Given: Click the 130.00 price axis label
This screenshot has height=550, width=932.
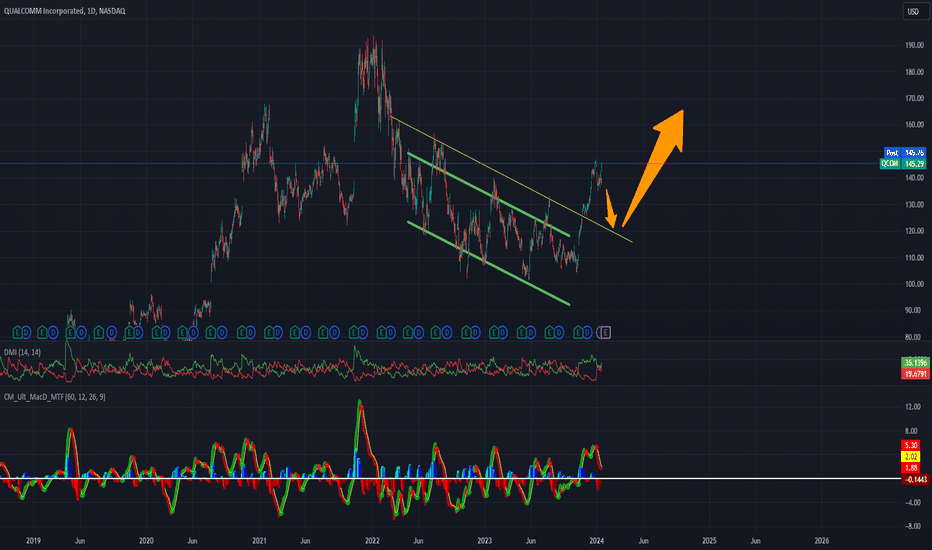Looking at the screenshot, I should click(914, 205).
